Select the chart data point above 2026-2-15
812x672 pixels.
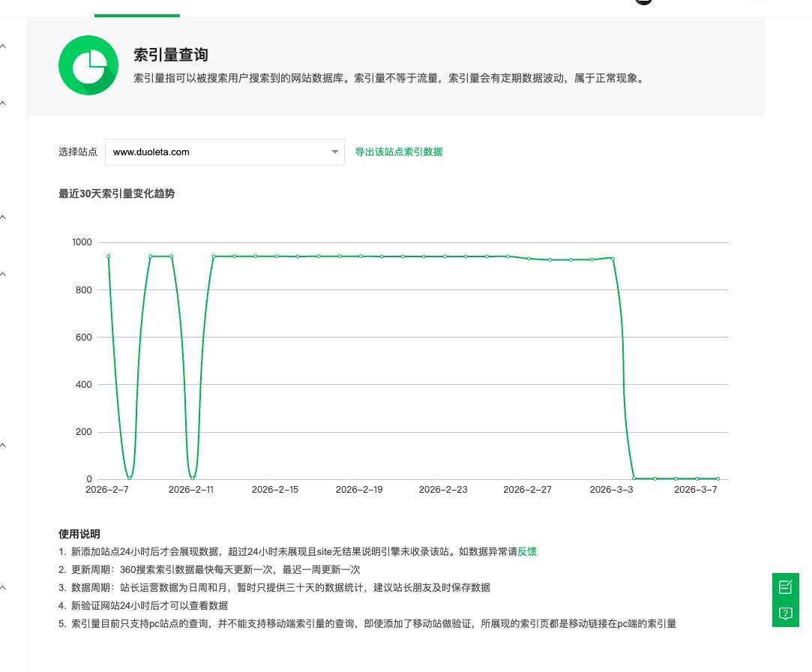click(277, 256)
